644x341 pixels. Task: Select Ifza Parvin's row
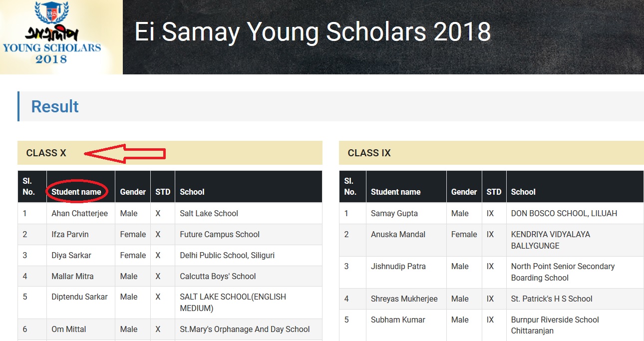pyautogui.click(x=70, y=234)
